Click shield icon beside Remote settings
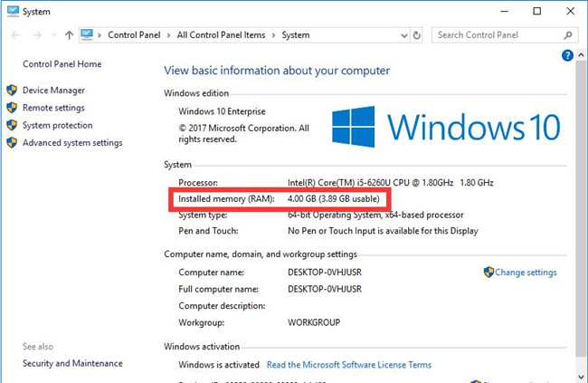Screen dimensions: 588x383 point(12,108)
